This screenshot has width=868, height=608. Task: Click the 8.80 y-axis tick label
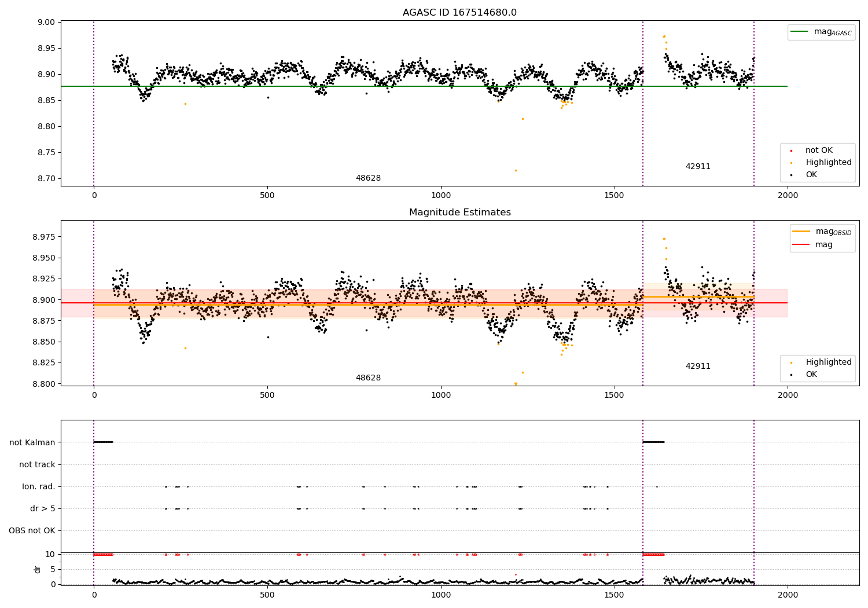47,127
